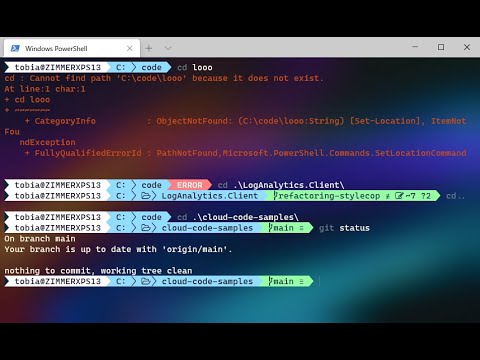480x360 pixels.
Task: Maximize the terminal window
Action: coord(441,47)
